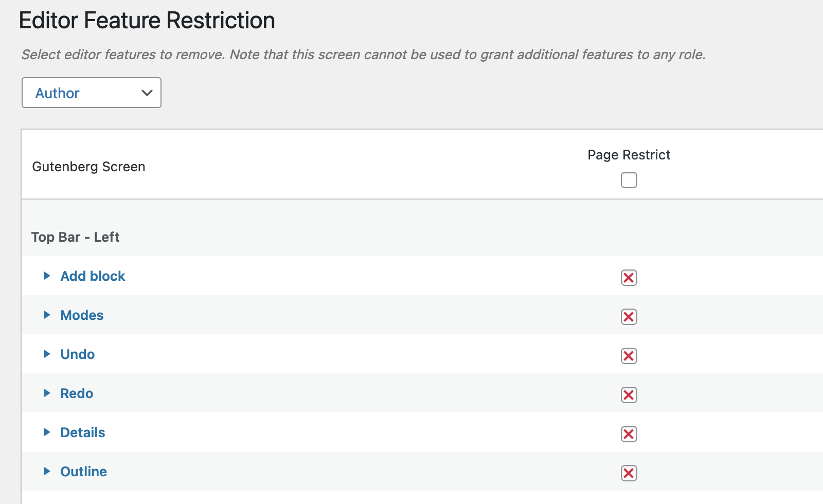The height and width of the screenshot is (504, 823).
Task: Open the Outline feature link
Action: pyautogui.click(x=84, y=472)
